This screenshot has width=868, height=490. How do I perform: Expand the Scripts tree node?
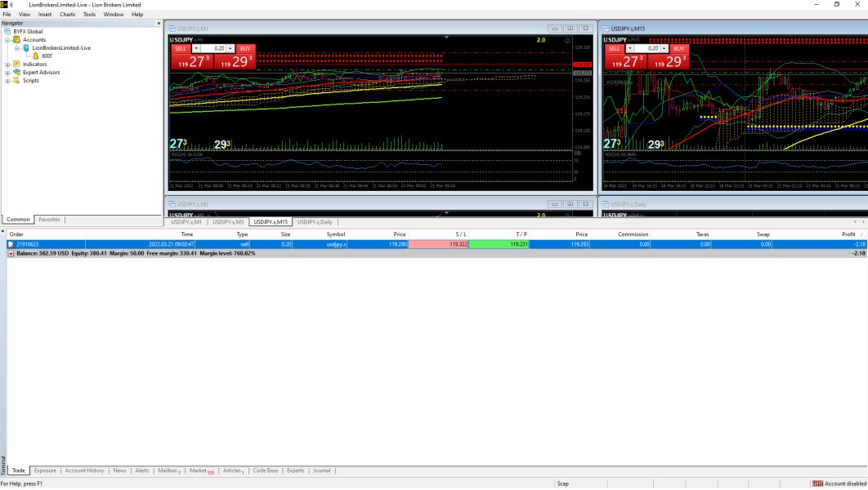click(7, 81)
